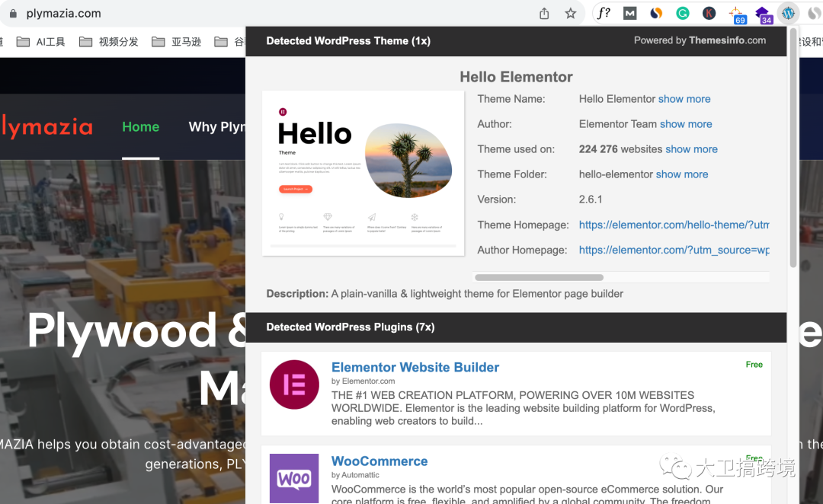This screenshot has width=823, height=504.
Task: Click the popup's vertical scrollbar
Action: 793,149
